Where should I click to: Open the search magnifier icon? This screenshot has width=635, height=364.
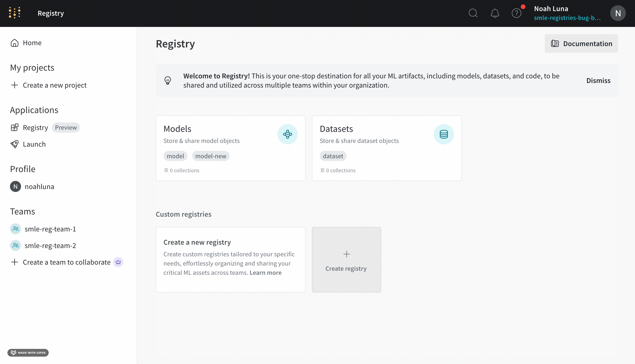coord(473,13)
